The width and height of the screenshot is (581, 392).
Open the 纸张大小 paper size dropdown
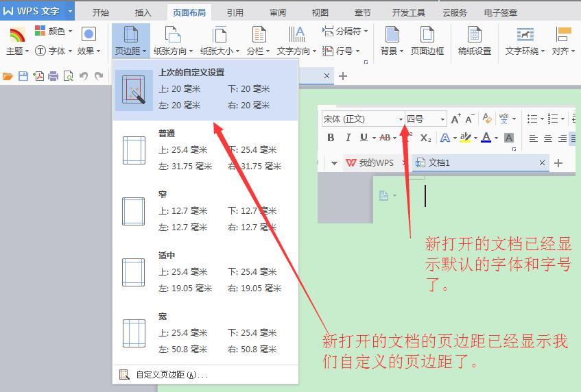pyautogui.click(x=220, y=40)
